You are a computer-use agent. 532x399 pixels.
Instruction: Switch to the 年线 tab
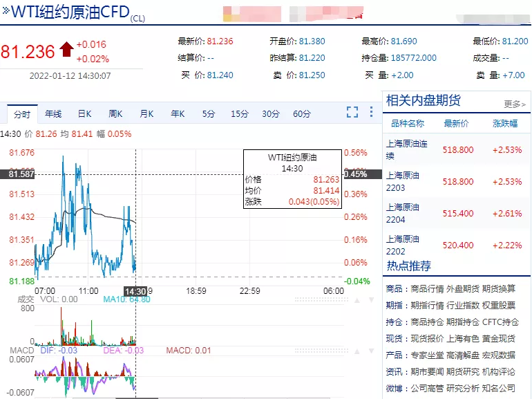click(53, 114)
